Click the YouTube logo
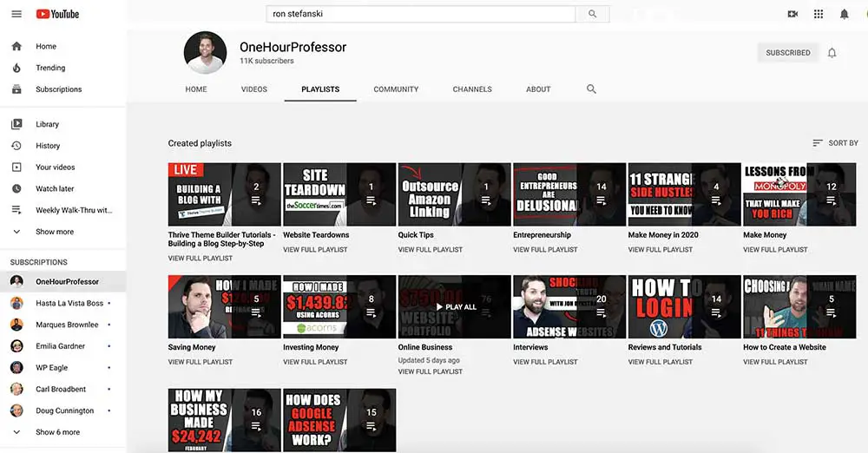The image size is (868, 453). pyautogui.click(x=57, y=14)
